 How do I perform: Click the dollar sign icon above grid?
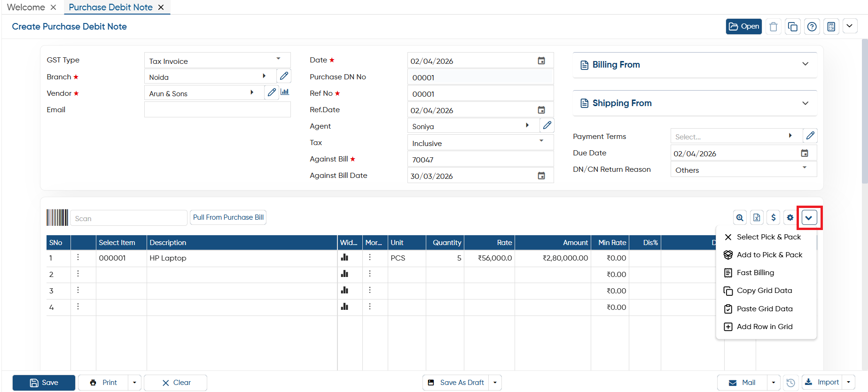coord(773,217)
